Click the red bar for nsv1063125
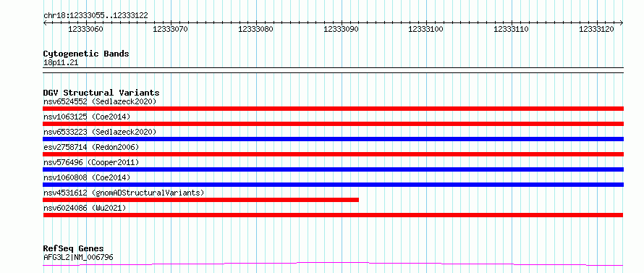Image resolution: width=644 pixels, height=273 pixels. coord(333,124)
